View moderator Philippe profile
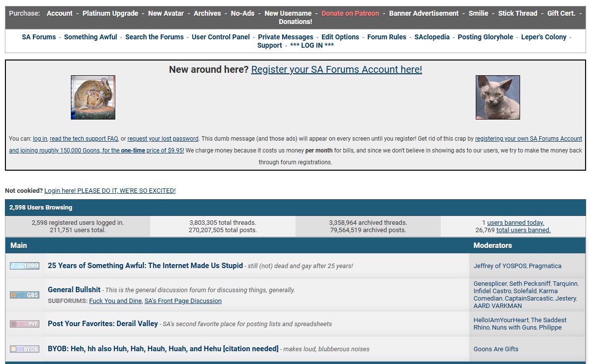This screenshot has width=591, height=364. coord(550,328)
